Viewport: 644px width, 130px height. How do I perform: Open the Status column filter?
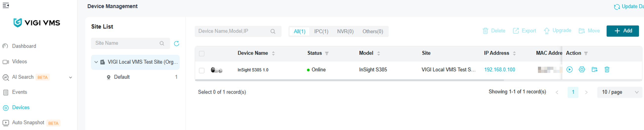coord(327,53)
